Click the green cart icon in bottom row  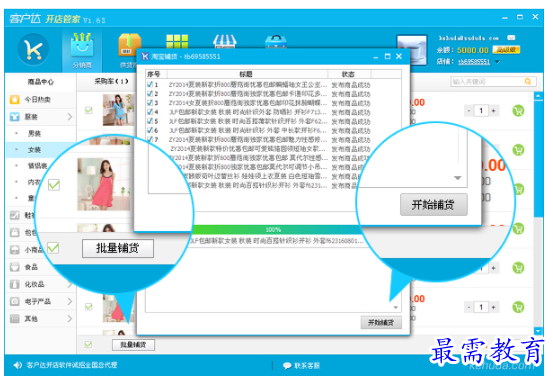click(518, 307)
